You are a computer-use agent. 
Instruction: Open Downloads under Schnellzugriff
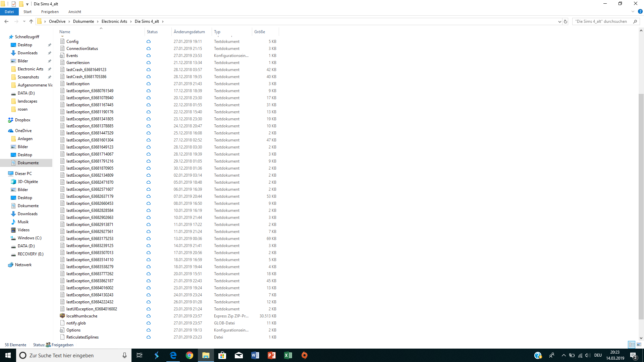pos(28,53)
